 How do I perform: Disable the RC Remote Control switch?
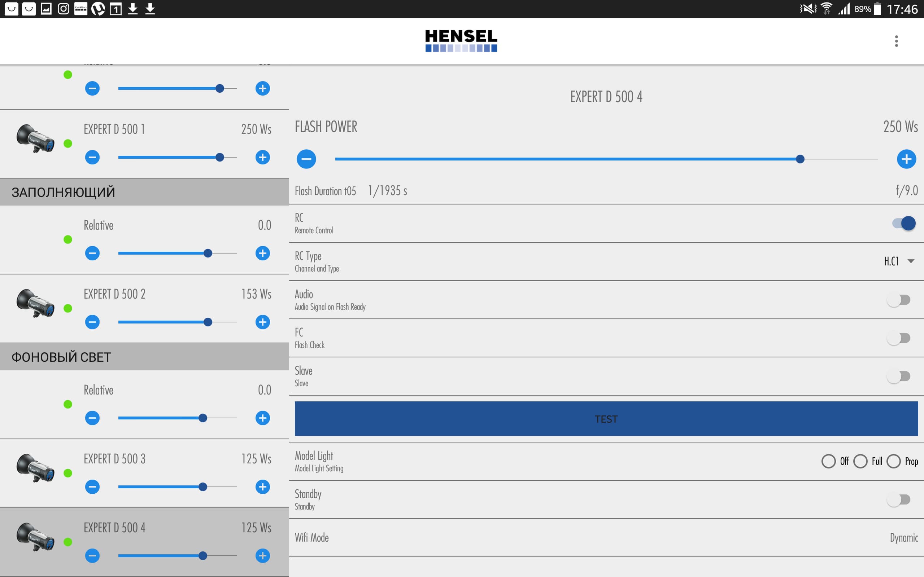point(903,223)
